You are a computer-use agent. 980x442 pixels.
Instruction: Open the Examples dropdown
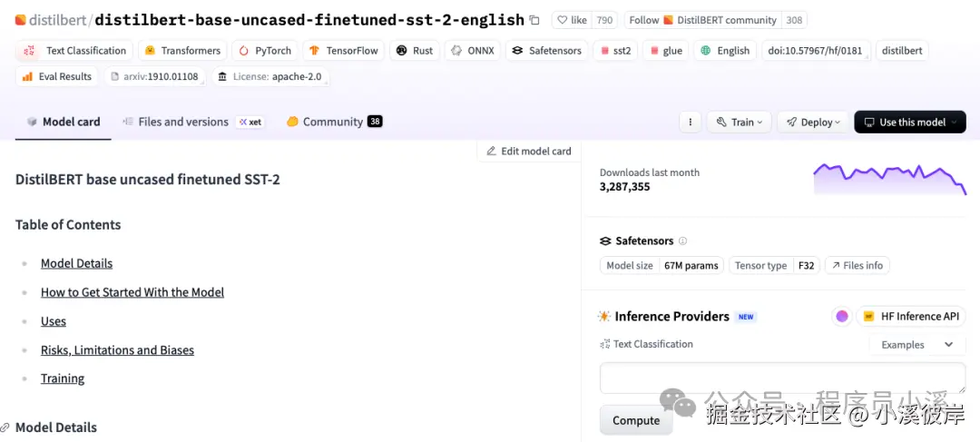click(x=916, y=345)
